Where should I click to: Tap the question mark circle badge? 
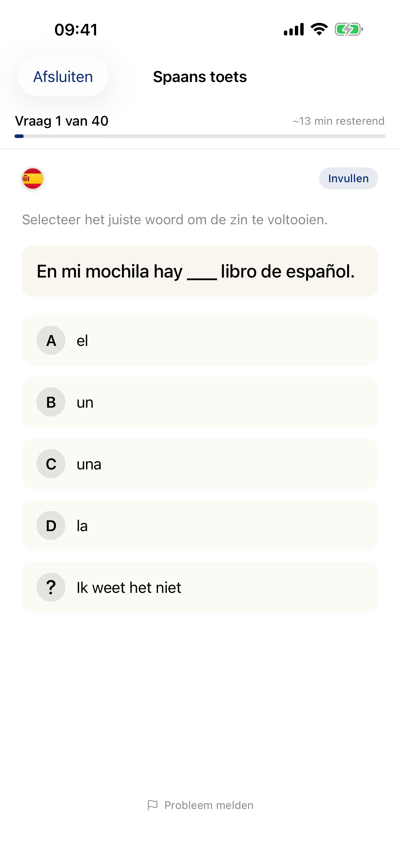pos(51,587)
